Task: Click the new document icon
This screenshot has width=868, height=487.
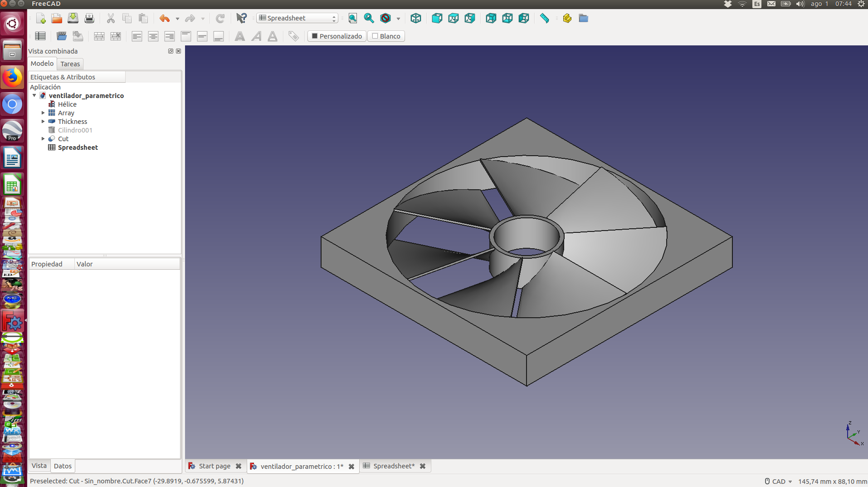Action: pos(41,18)
